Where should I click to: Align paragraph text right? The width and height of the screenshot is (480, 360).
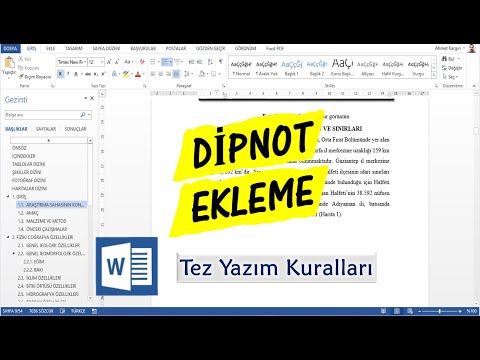coord(169,74)
